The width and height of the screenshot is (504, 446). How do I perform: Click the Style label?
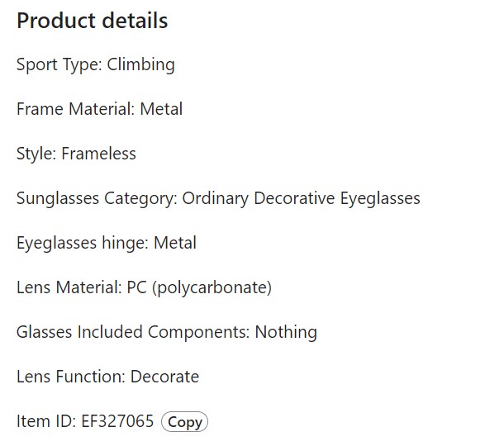36,154
